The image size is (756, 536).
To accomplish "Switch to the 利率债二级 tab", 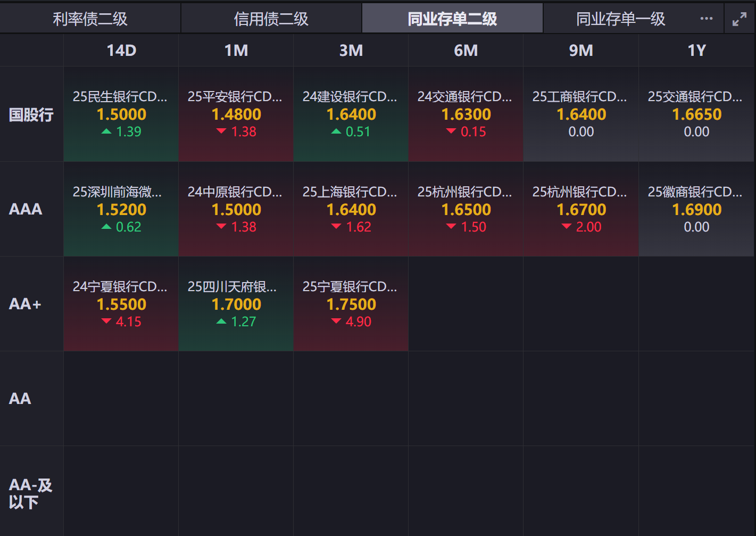I will [90, 19].
